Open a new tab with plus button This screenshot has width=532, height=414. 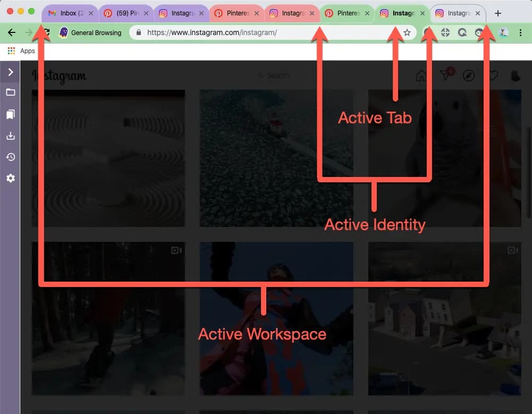point(497,13)
